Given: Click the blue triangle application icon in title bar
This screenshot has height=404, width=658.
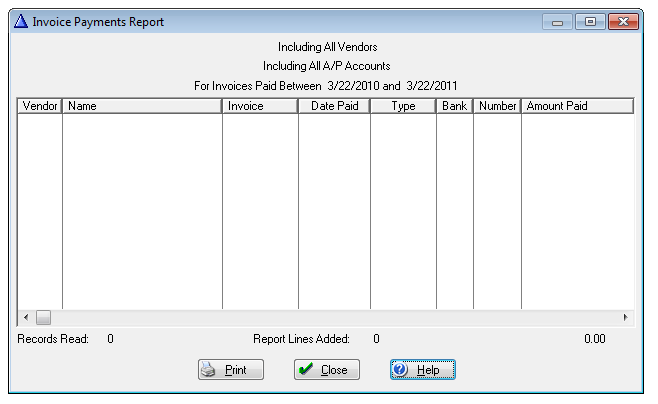Looking at the screenshot, I should (20, 21).
